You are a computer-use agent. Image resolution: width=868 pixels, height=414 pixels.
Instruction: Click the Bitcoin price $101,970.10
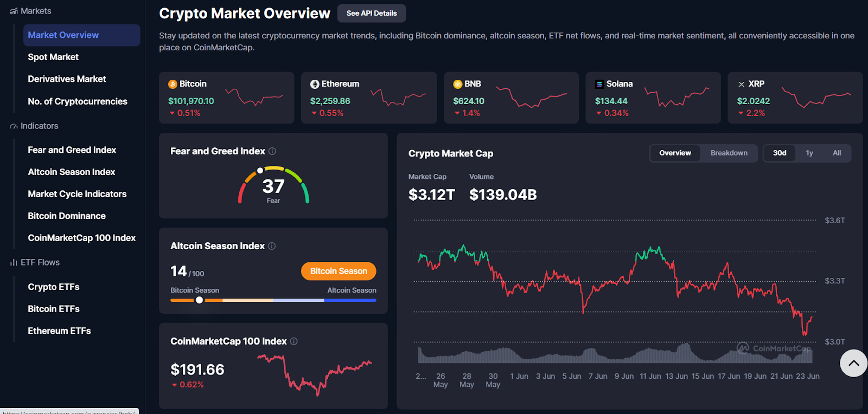191,101
